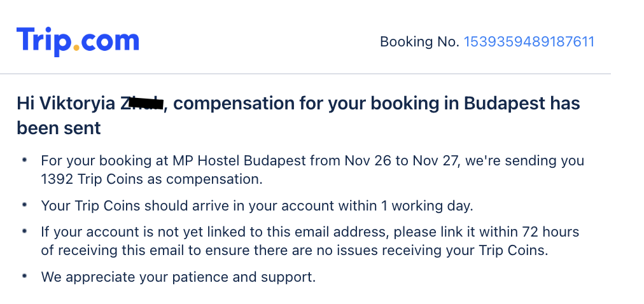The width and height of the screenshot is (644, 304).
Task: Click the "Booking No." label
Action: 419,42
